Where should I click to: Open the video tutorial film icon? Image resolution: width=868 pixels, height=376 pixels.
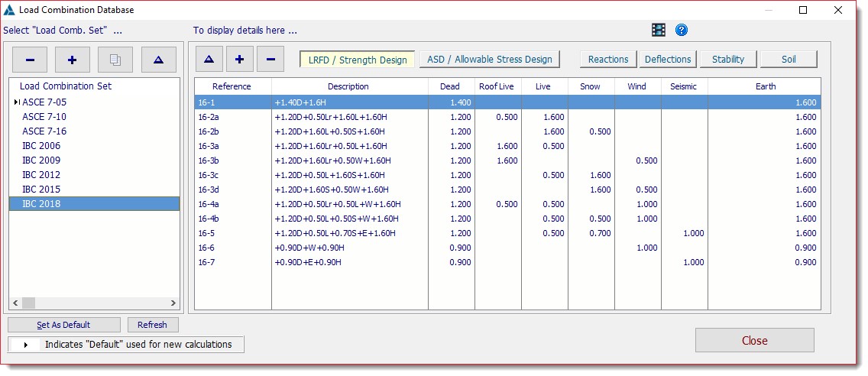[x=658, y=30]
